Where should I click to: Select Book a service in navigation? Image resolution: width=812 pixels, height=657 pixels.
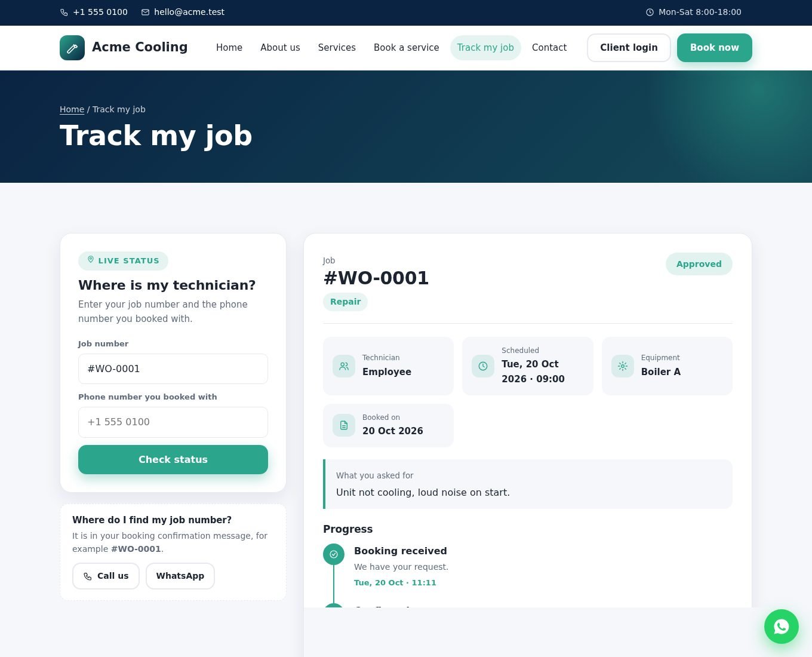click(407, 48)
